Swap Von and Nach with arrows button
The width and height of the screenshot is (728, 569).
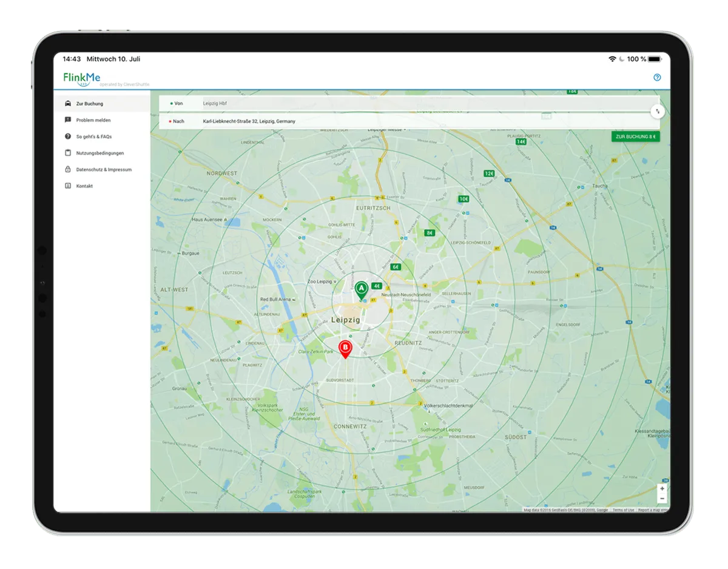658,112
